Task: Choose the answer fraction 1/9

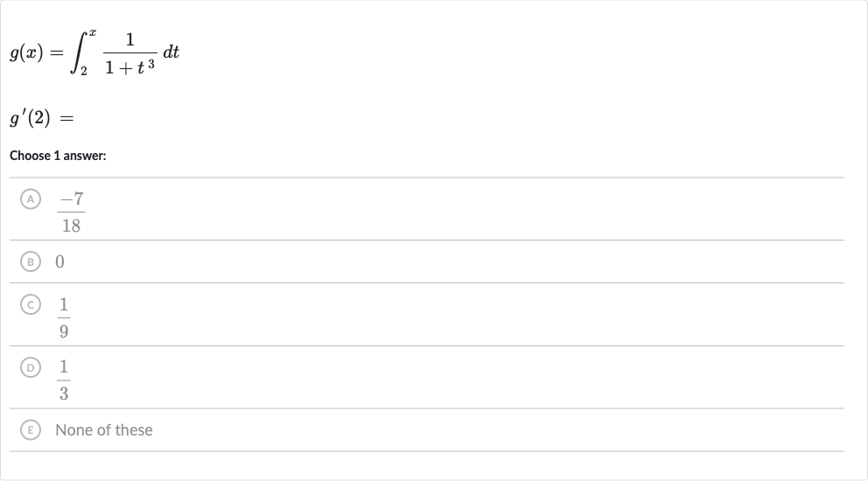Action: pos(64,317)
